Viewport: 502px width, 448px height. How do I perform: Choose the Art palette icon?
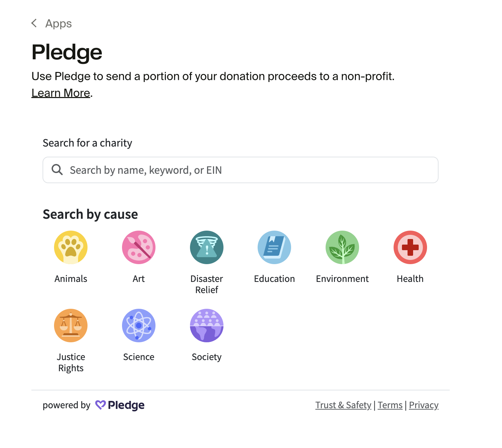tap(139, 247)
